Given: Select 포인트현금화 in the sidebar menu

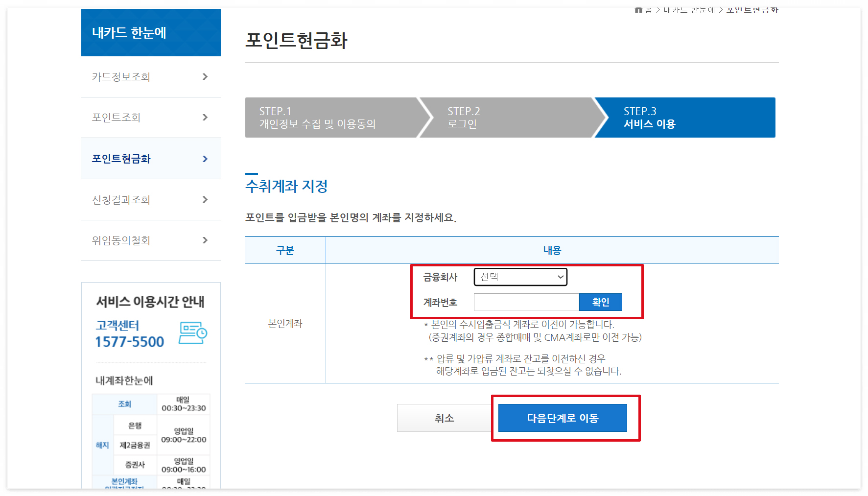Looking at the screenshot, I should (x=120, y=159).
